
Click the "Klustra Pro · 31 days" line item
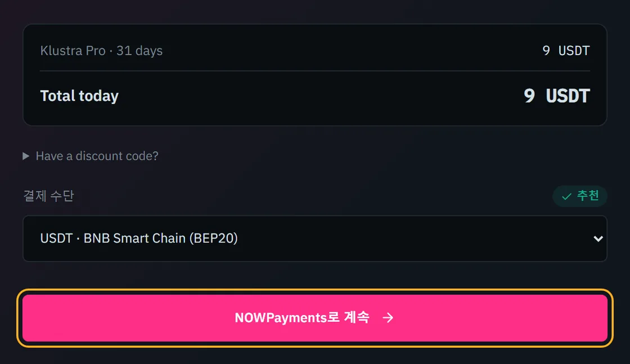pos(101,51)
